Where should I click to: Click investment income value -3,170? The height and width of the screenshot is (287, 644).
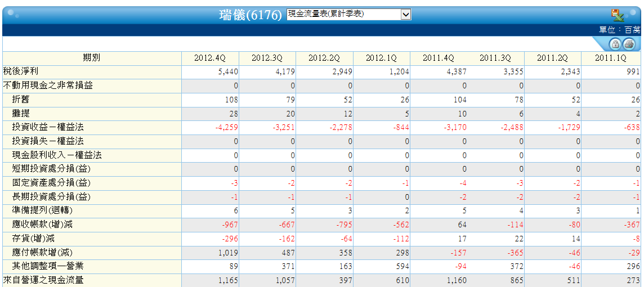455,128
